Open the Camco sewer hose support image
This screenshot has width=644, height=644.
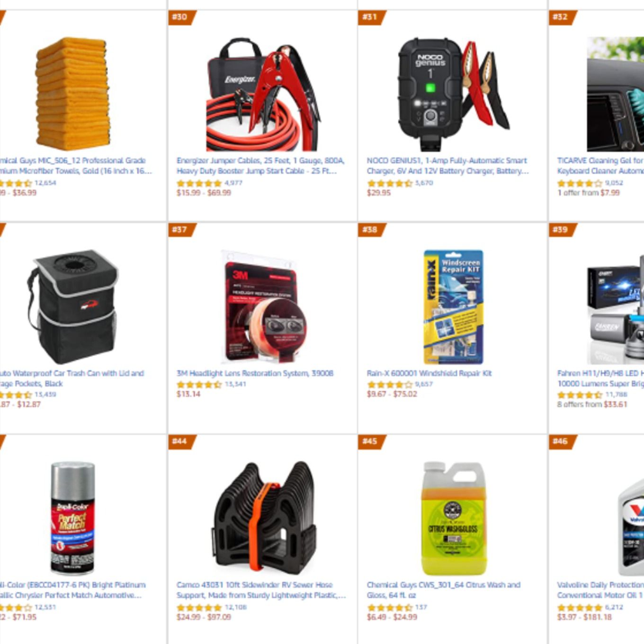262,519
